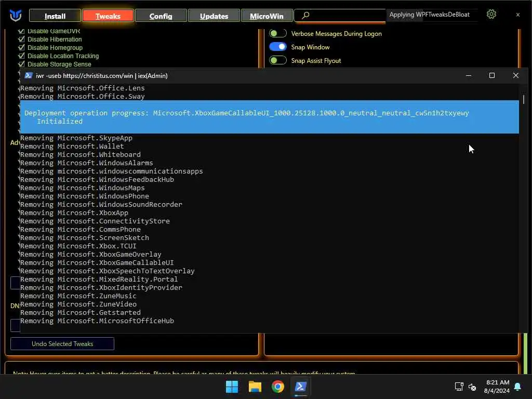Launch Google Chrome from the taskbar
Screen dimensions: 532x399
click(277, 387)
